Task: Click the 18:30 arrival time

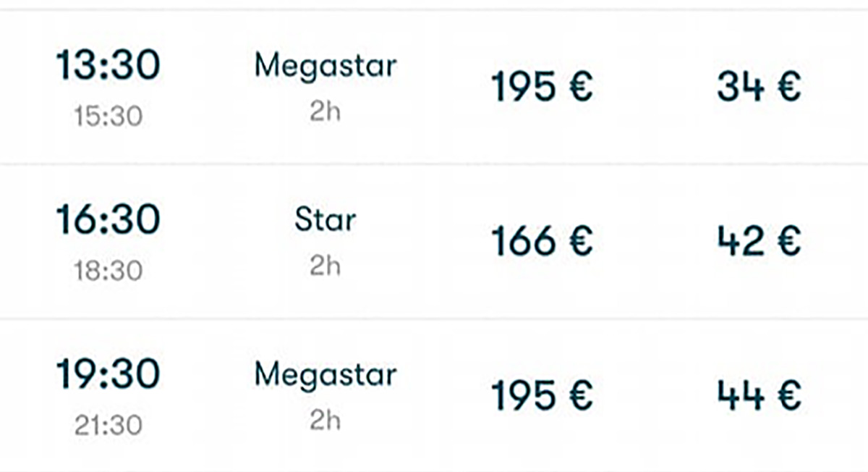Action: (108, 271)
